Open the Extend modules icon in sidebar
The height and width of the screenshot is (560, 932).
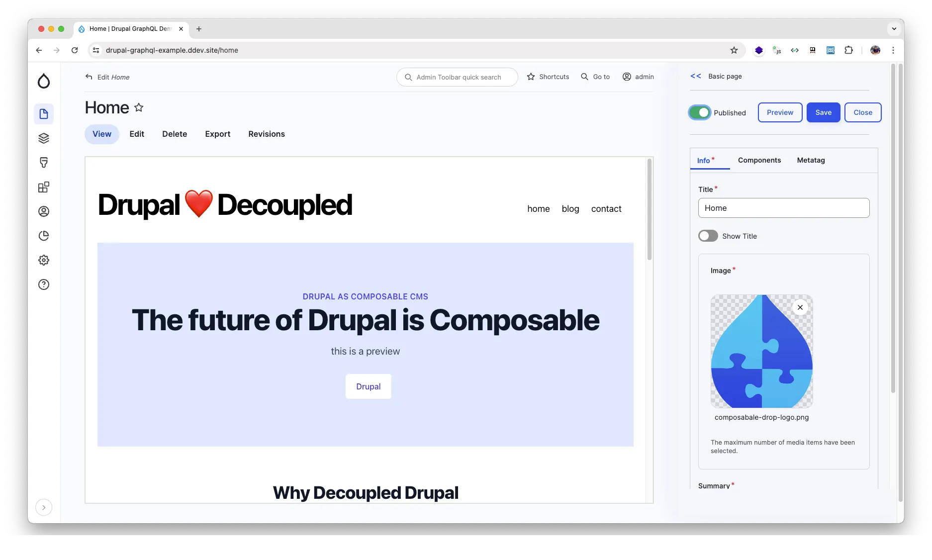coord(44,187)
